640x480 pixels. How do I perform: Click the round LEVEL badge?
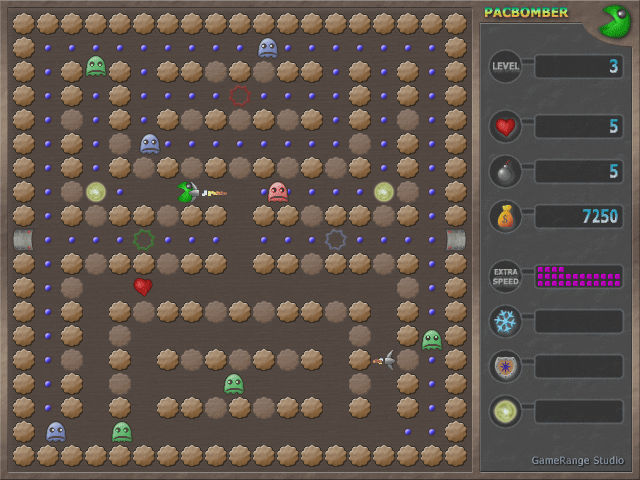pyautogui.click(x=505, y=67)
